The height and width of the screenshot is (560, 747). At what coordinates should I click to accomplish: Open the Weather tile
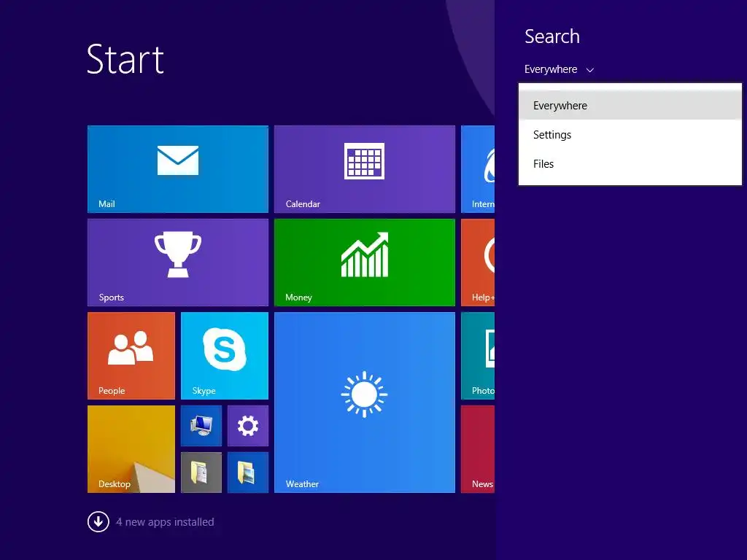[x=365, y=402]
